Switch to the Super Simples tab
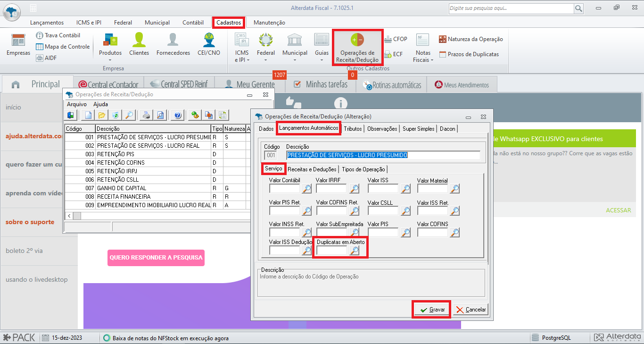This screenshot has height=344, width=644. 418,128
